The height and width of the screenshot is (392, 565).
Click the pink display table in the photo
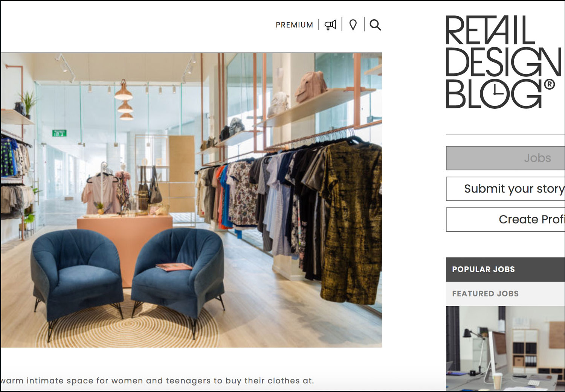pos(125,241)
